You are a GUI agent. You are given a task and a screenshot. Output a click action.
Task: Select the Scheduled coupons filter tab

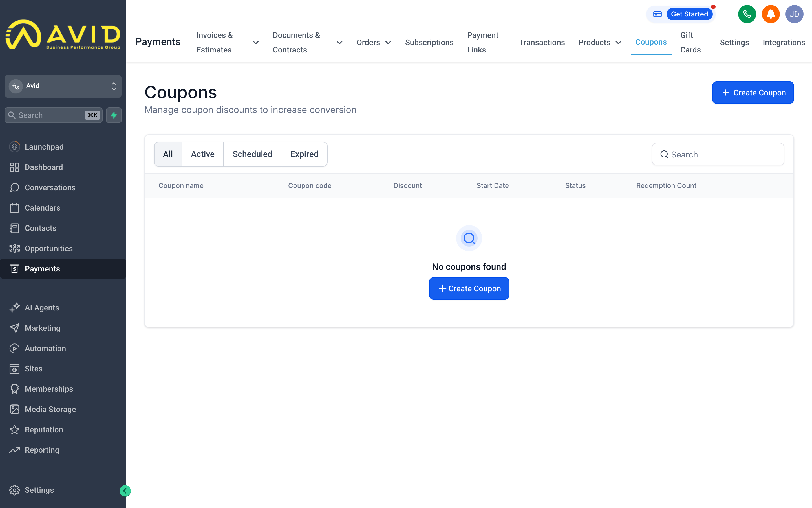tap(252, 154)
